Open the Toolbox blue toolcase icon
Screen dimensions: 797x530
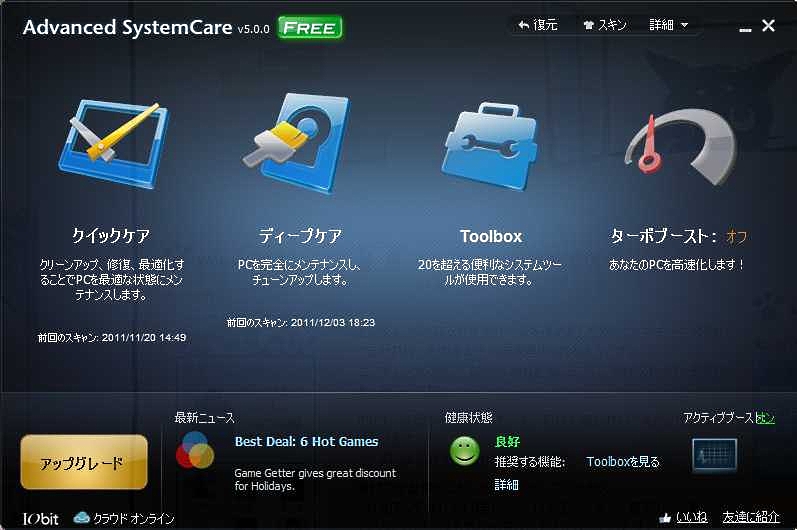click(489, 146)
